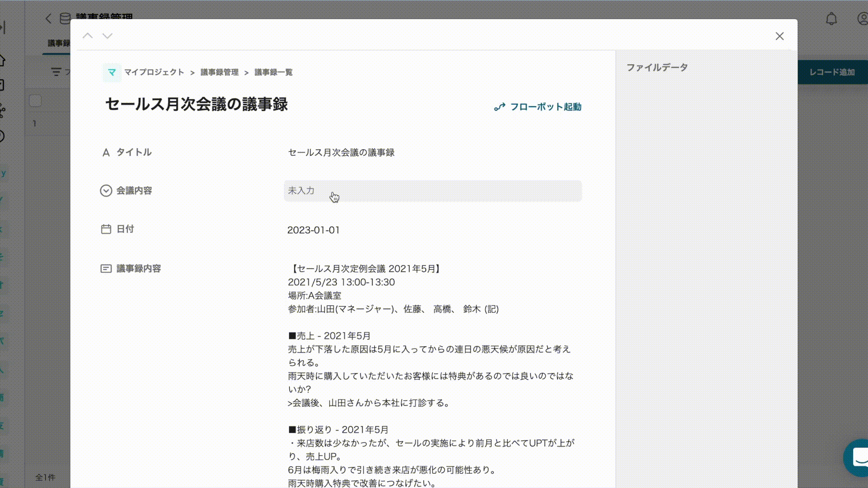868x488 pixels.
Task: Click the database icon beside the page title
Action: (65, 18)
